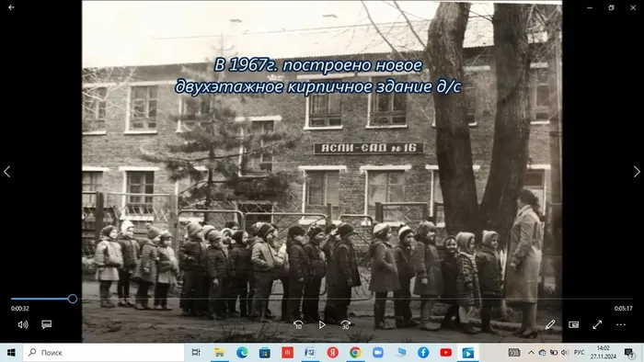This screenshot has height=362, width=644.
Task: Go to the previous item arrow
Action: pyautogui.click(x=7, y=172)
